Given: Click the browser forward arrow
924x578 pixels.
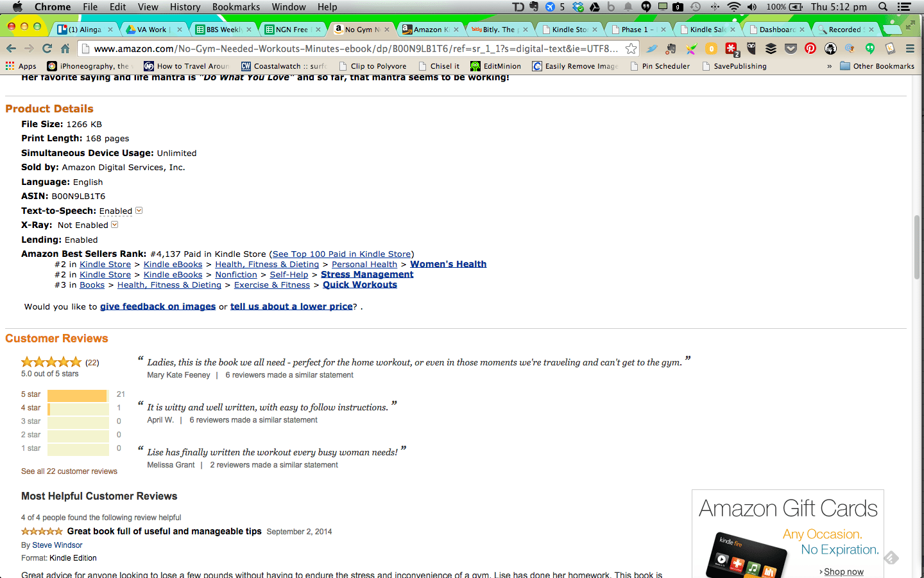Looking at the screenshot, I should 29,48.
